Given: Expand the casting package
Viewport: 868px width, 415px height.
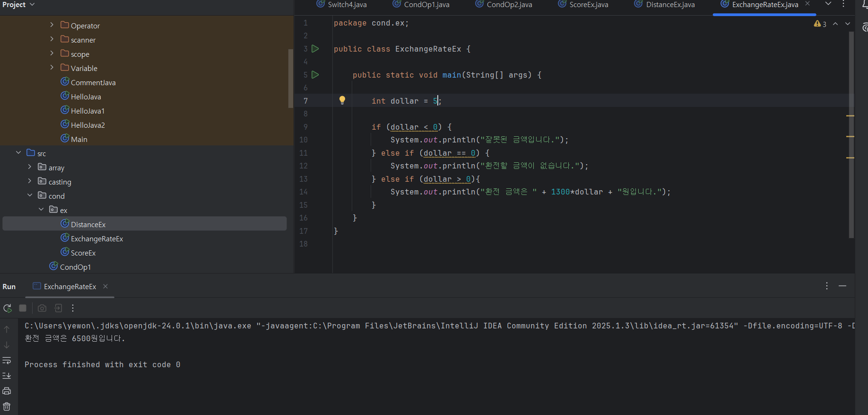Looking at the screenshot, I should point(30,181).
